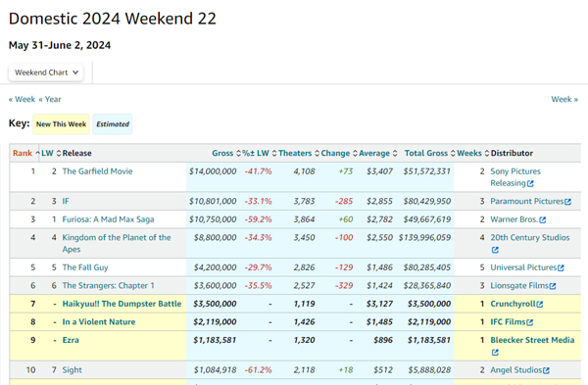This screenshot has height=385, width=588.
Task: Open the Weekend Chart dropdown
Action: point(46,72)
